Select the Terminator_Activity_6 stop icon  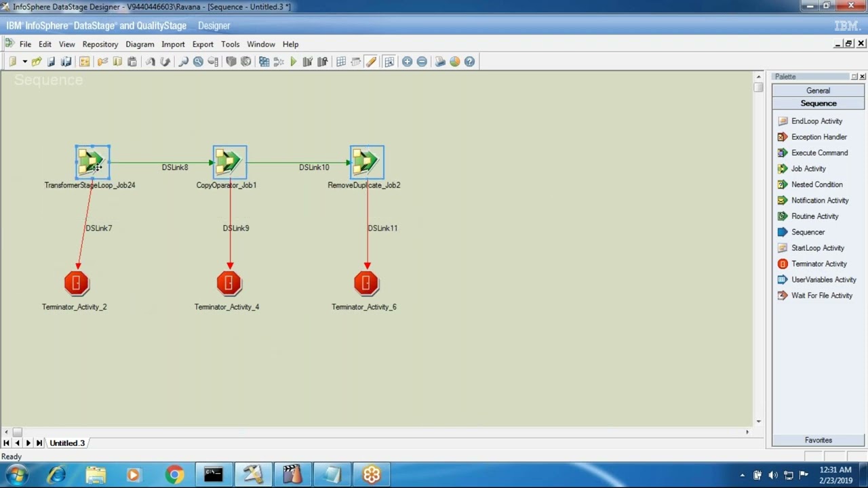[366, 283]
